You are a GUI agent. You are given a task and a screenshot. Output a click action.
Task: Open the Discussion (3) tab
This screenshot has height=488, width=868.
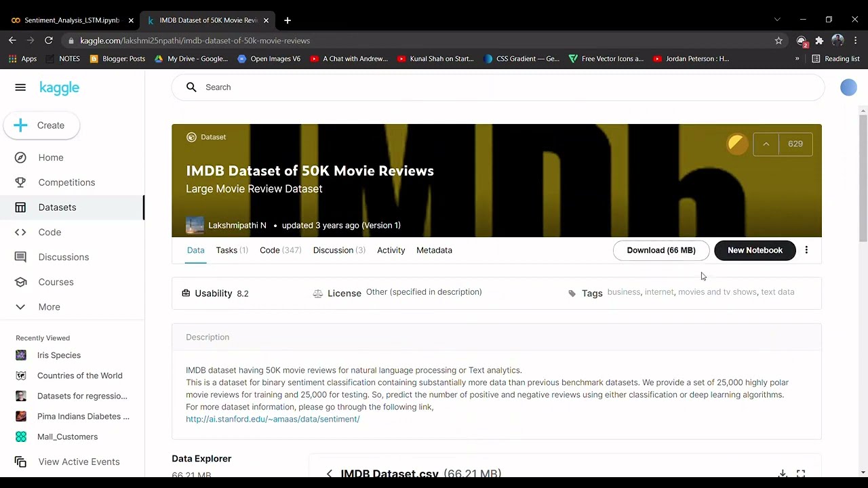pos(339,250)
